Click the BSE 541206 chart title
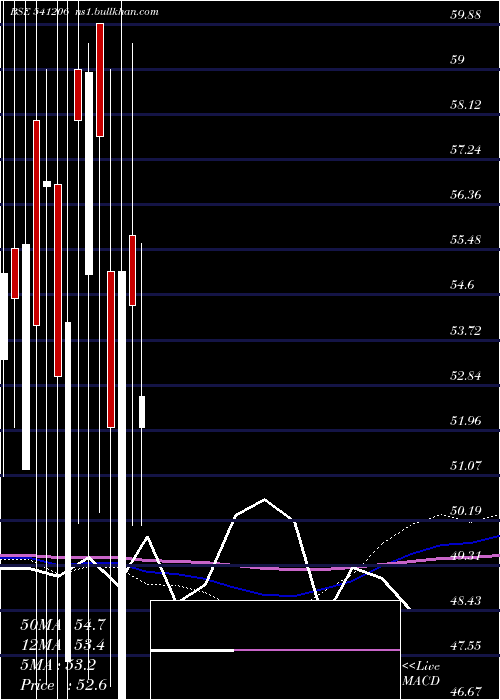This screenshot has width=500, height=700. [39, 12]
